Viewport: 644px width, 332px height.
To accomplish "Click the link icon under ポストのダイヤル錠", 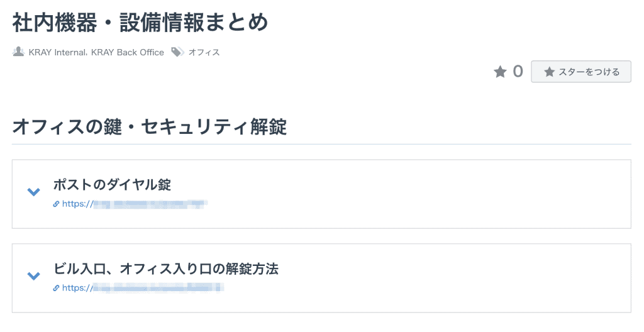I will (x=56, y=204).
